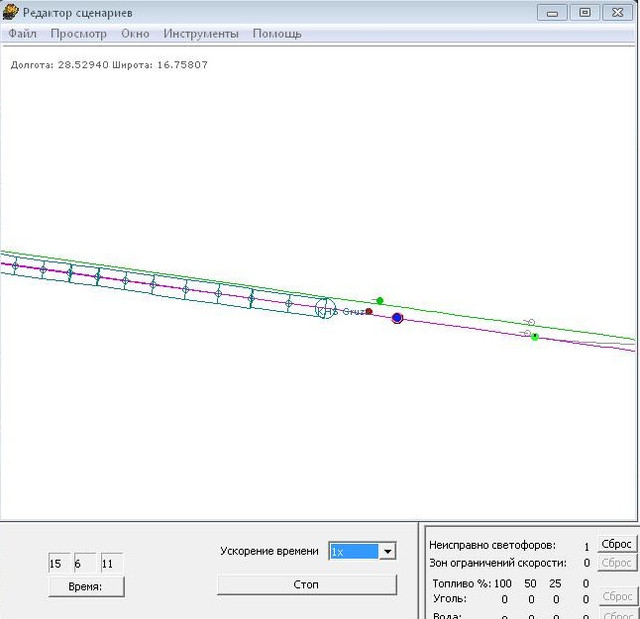Screen dimensions: 640x619
Task: Click the Неисправно светофоров: label
Action: [x=492, y=545]
